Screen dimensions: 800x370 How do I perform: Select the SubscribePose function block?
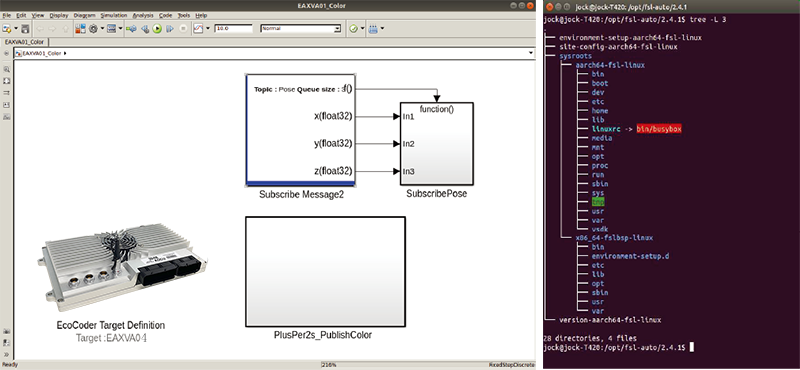pyautogui.click(x=437, y=144)
